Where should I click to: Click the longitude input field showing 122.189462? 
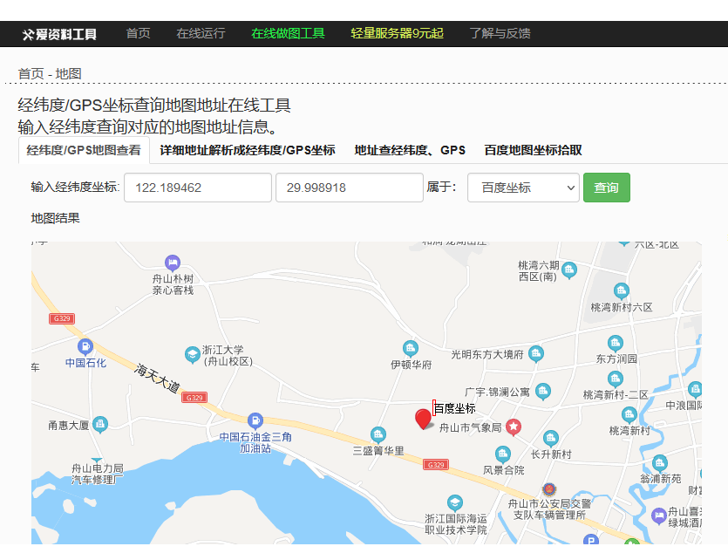(x=196, y=187)
